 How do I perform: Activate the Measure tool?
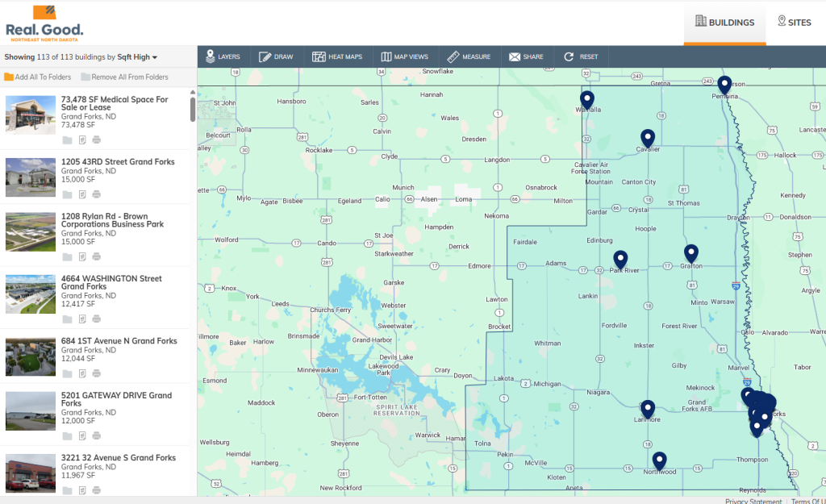[x=469, y=57]
